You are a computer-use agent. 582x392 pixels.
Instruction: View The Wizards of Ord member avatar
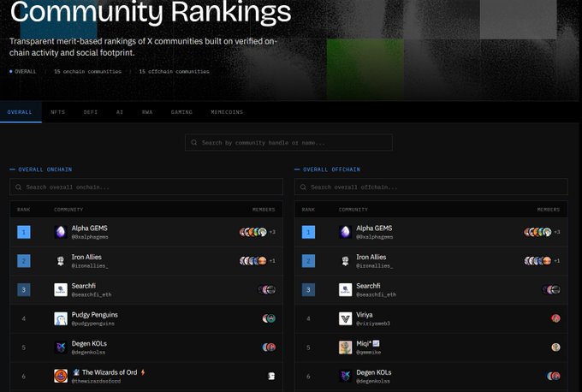(271, 376)
